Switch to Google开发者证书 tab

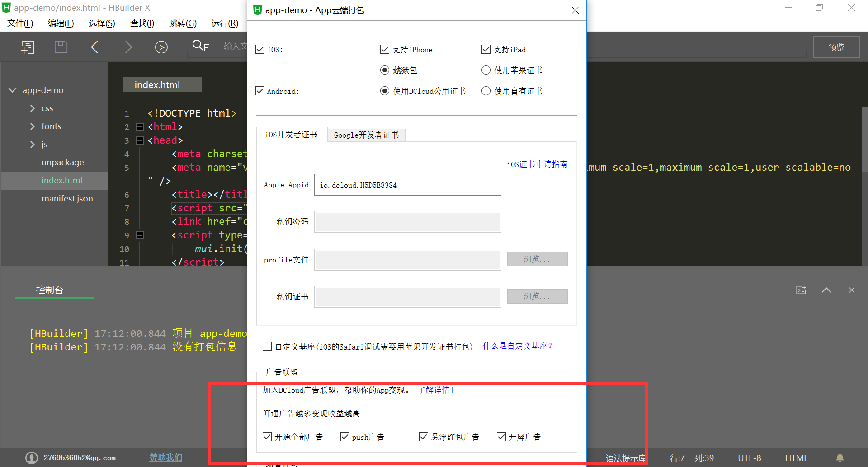pyautogui.click(x=367, y=135)
